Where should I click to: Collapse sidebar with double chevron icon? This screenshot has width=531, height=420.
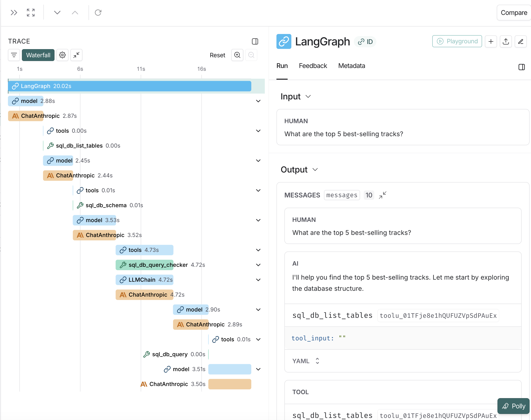pos(14,13)
